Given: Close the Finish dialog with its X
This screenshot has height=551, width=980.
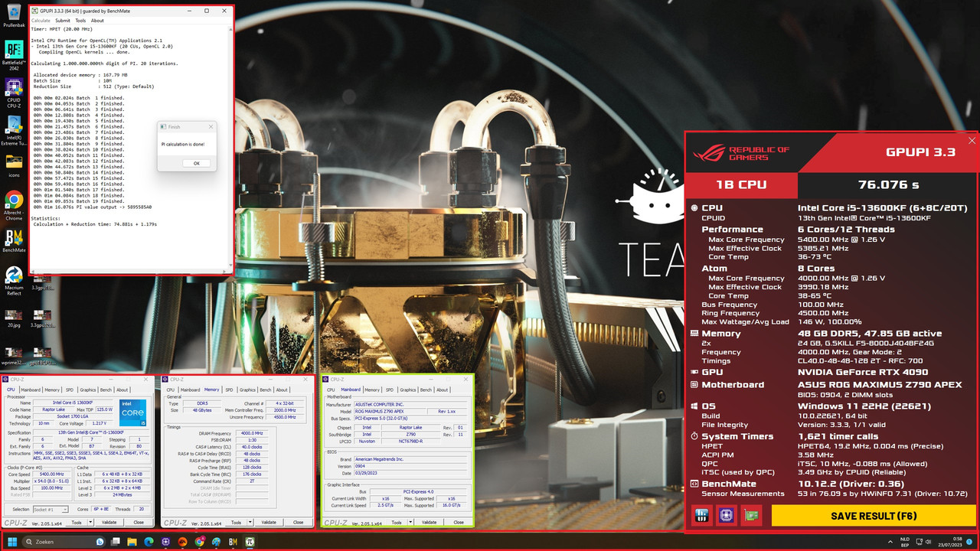Looking at the screenshot, I should point(211,126).
